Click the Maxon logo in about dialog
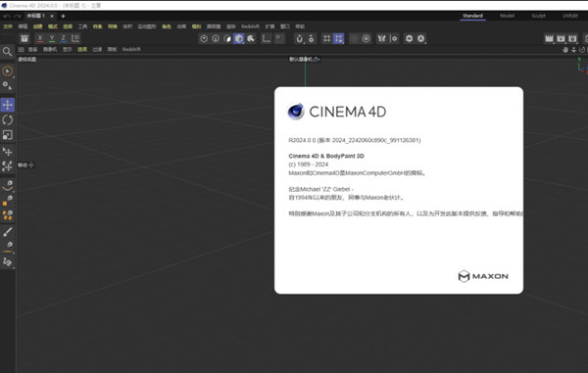 click(x=483, y=276)
